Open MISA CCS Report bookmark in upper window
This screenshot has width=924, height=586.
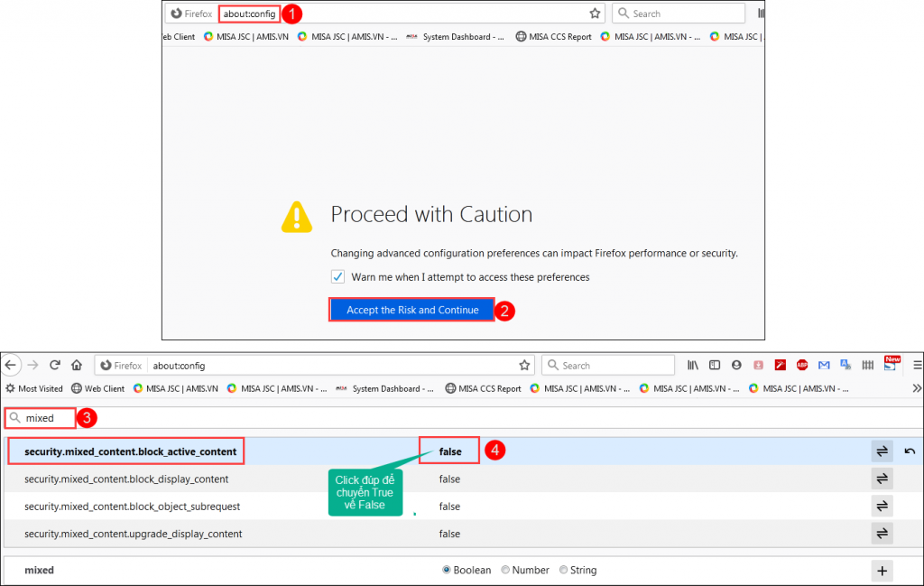point(553,36)
